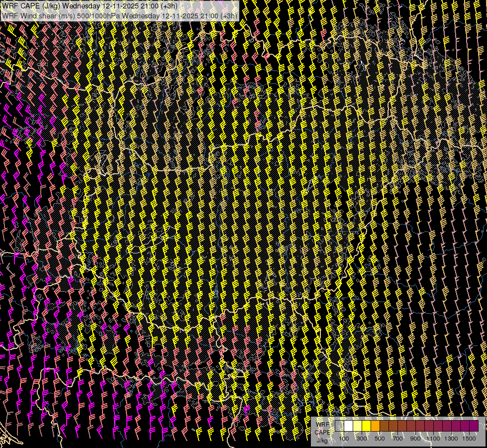Image resolution: width=487 pixels, height=448 pixels.
Task: Click the legend label '1500'
Action: [469, 439]
